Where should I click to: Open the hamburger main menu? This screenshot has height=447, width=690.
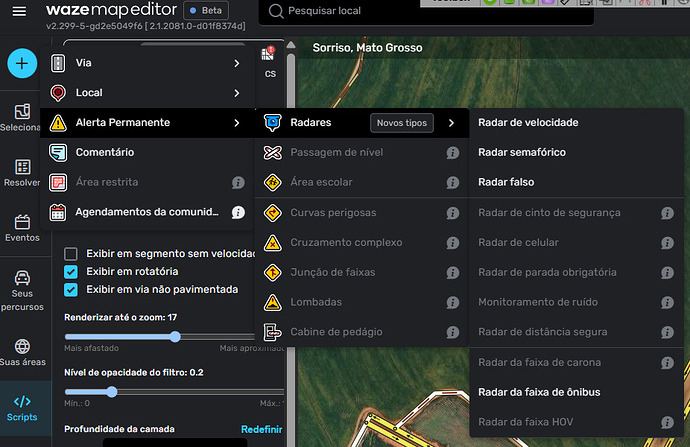pyautogui.click(x=19, y=11)
